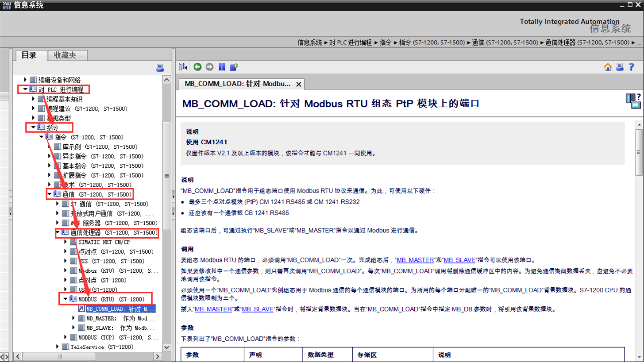This screenshot has height=363, width=644.
Task: Click the 声明 table column header
Action: pos(255,355)
